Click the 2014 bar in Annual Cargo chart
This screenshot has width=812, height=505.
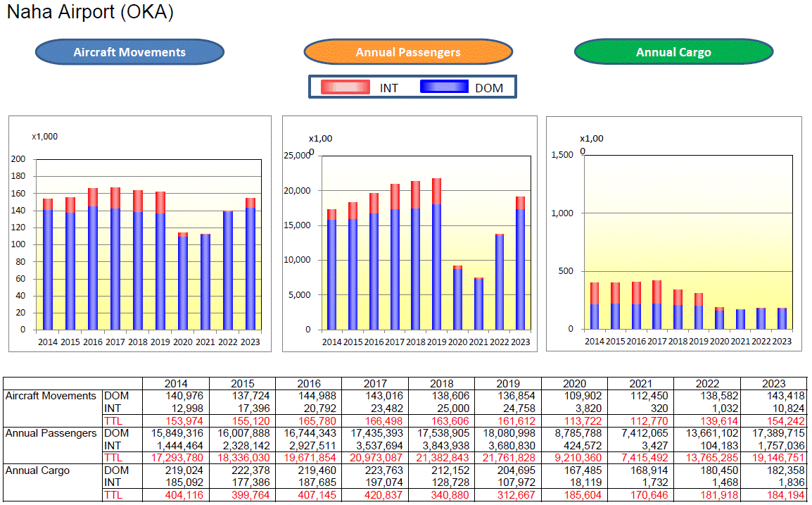coord(595,306)
